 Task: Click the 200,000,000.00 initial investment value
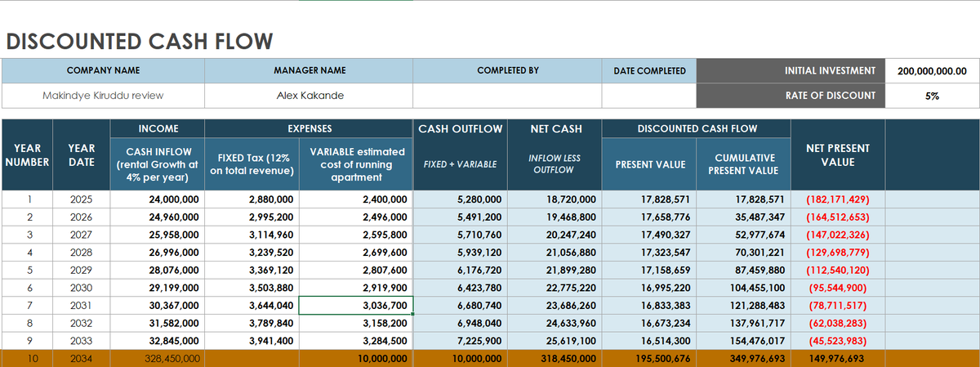tap(932, 71)
